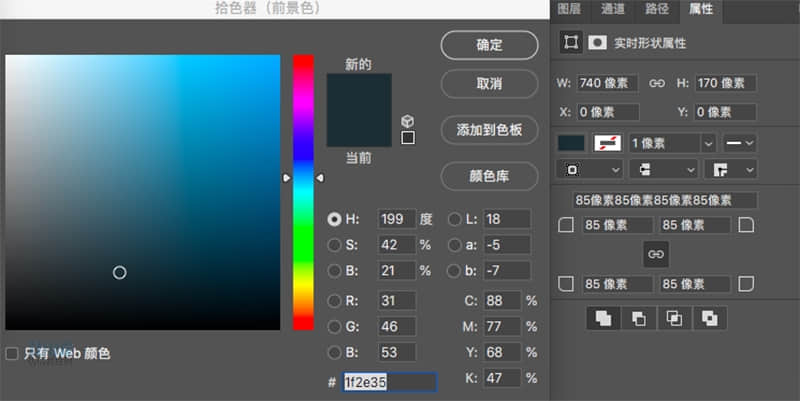Switch to the 图层 tab

569,9
